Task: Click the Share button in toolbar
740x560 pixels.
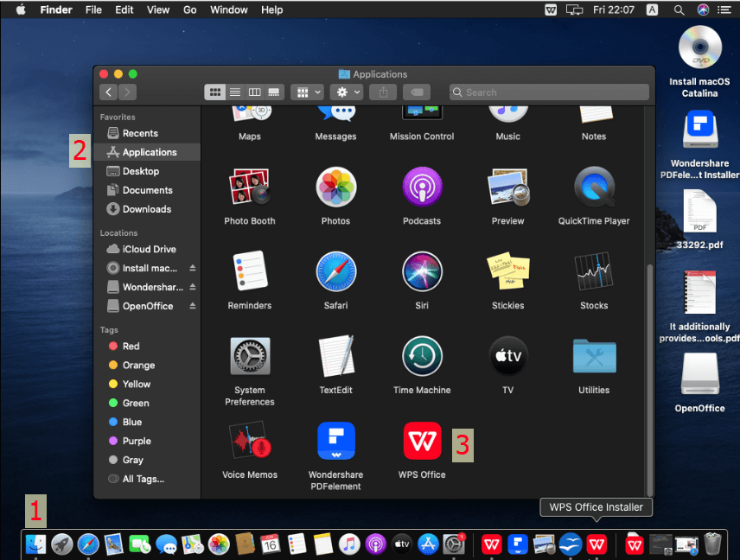Action: tap(383, 92)
